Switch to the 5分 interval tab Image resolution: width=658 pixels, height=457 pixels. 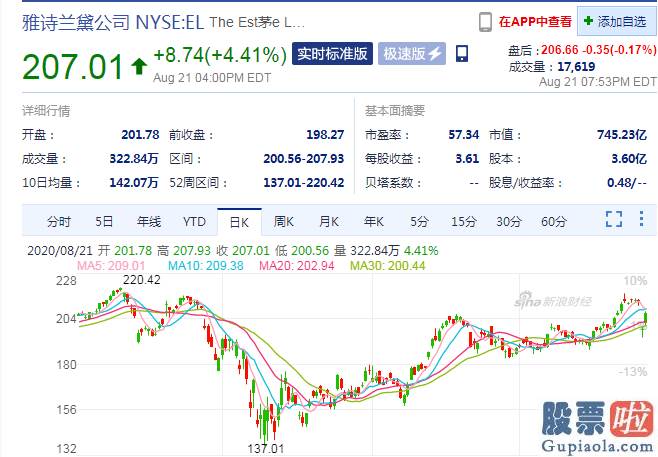click(x=419, y=221)
